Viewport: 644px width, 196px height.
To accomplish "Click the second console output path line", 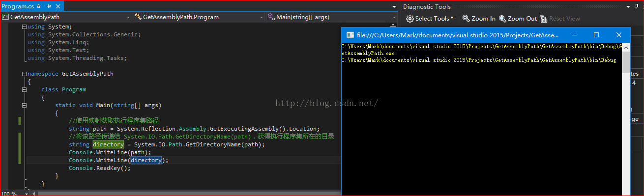I will [x=479, y=60].
